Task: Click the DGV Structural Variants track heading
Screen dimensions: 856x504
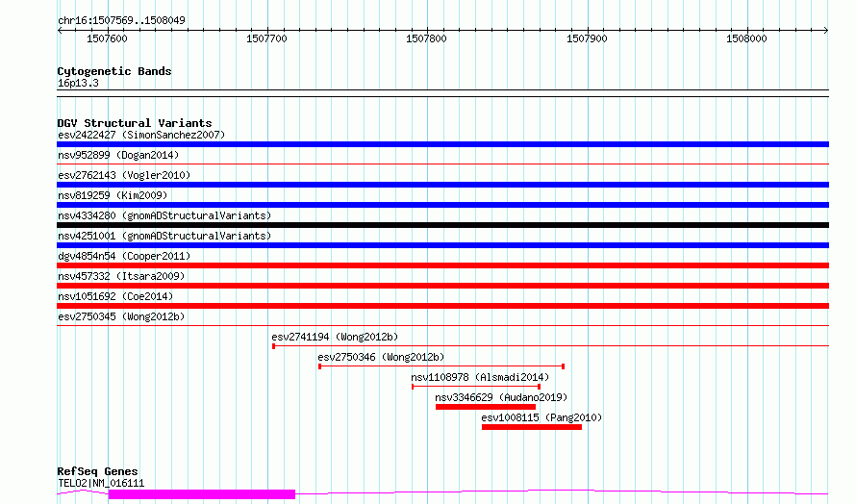Action: tap(135, 123)
